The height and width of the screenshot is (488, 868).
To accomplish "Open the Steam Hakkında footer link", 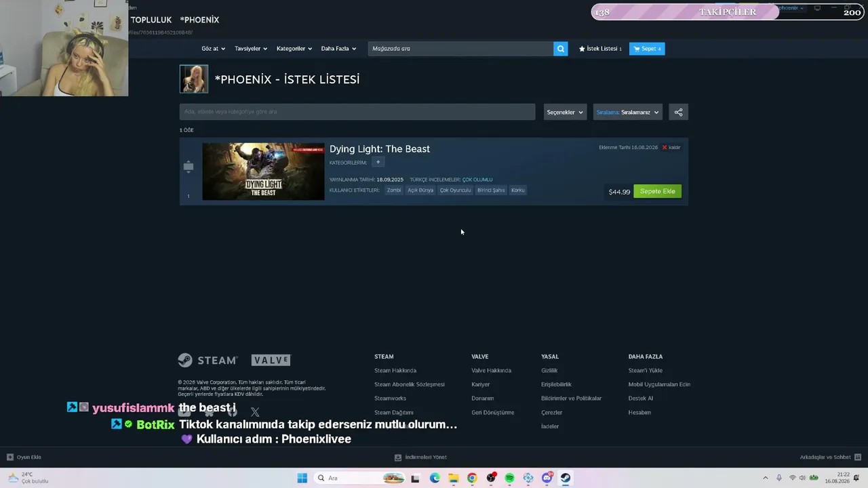I will (x=395, y=371).
